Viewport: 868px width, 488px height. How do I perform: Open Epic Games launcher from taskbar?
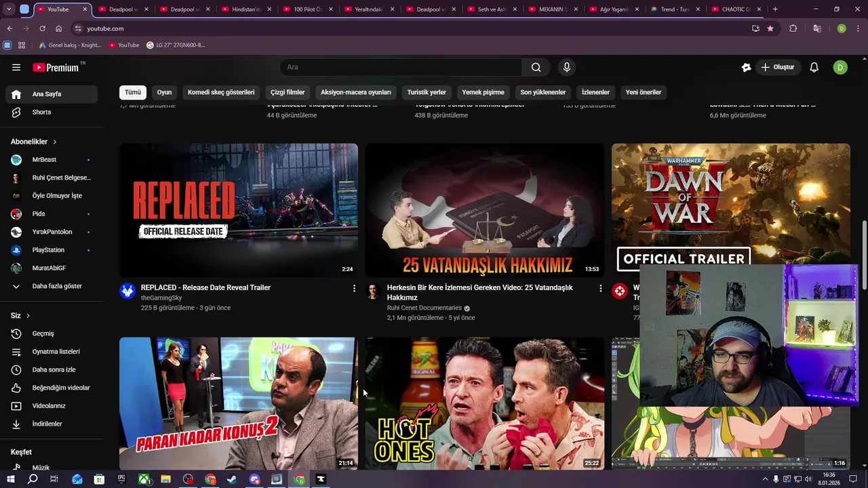click(x=121, y=479)
